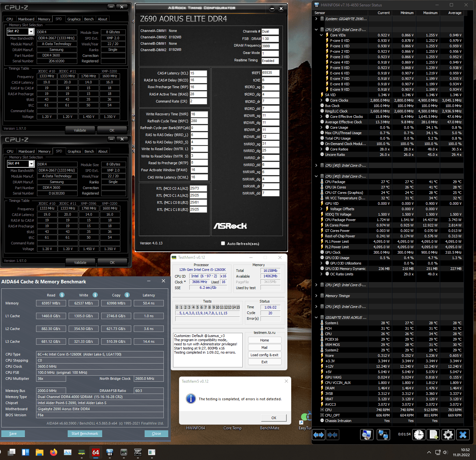The image size is (476, 460).
Task: Click Exit button in TestMem5
Action: pyautogui.click(x=264, y=362)
